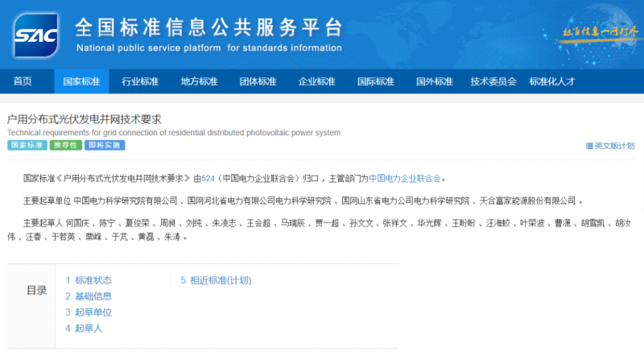Open the 国际标准 navigation tab
This screenshot has height=352, width=644.
pyautogui.click(x=375, y=81)
